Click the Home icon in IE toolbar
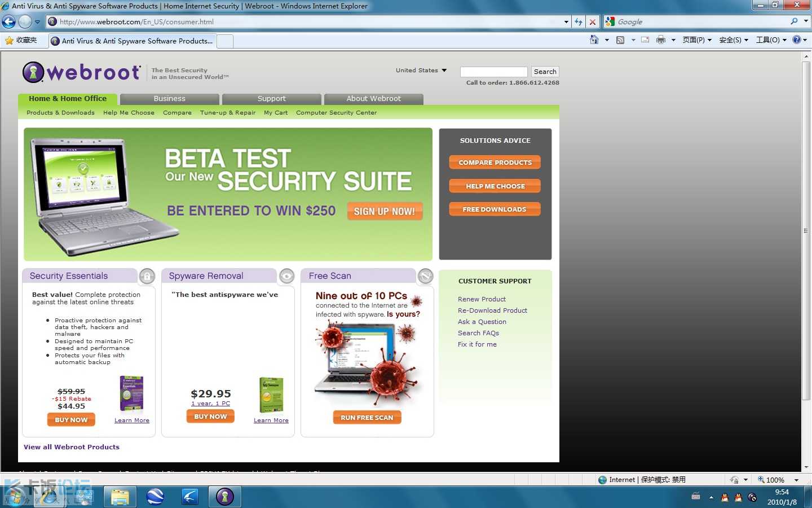This screenshot has width=812, height=508. [x=594, y=40]
